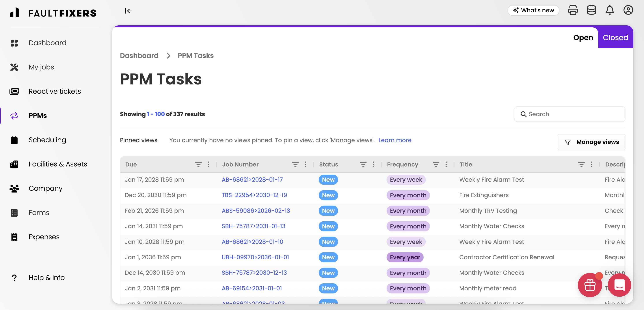
Task: Open notifications bell
Action: point(610,10)
